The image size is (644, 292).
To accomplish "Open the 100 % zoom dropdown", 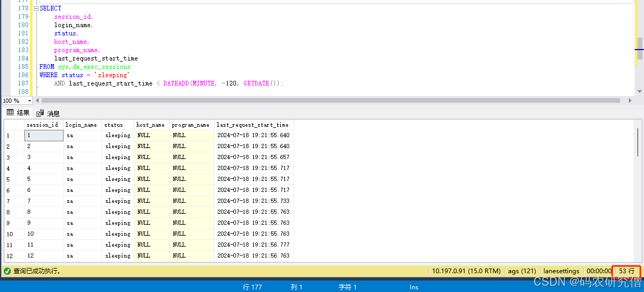I will [29, 101].
